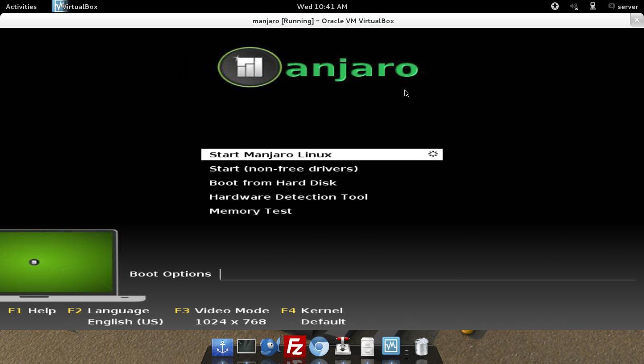Viewport: 644px width, 364px height.
Task: Open the accessibility menu in top bar
Action: (555, 7)
